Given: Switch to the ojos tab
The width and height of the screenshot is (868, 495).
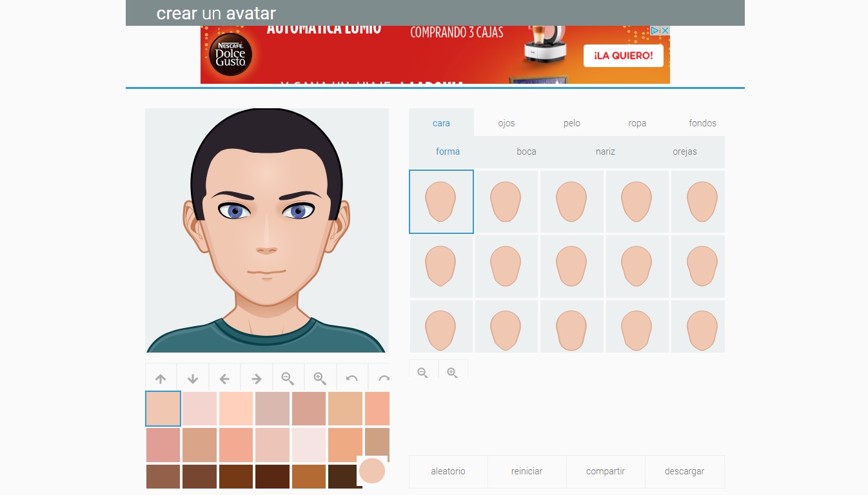Looking at the screenshot, I should coord(506,123).
